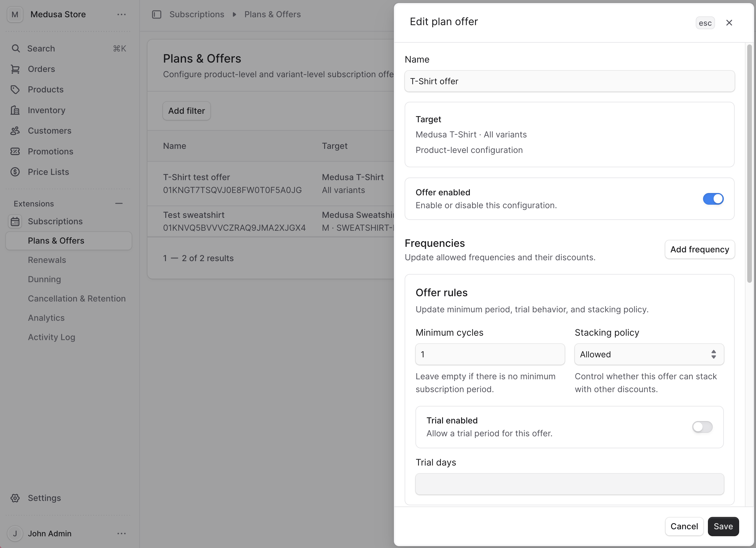Viewport: 756px width, 548px height.
Task: Collapse the Extensions section
Action: tap(119, 204)
